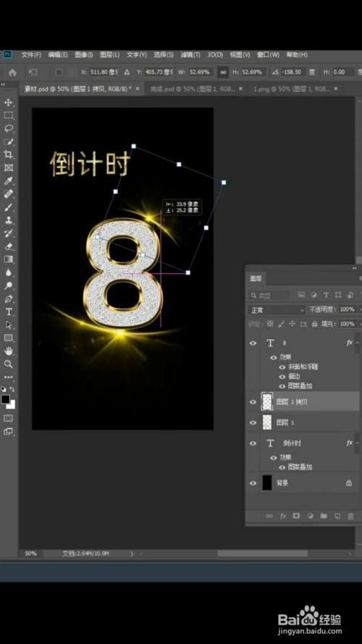Image resolution: width=362 pixels, height=644 pixels.
Task: Select the Hand tool
Action: coord(8,351)
